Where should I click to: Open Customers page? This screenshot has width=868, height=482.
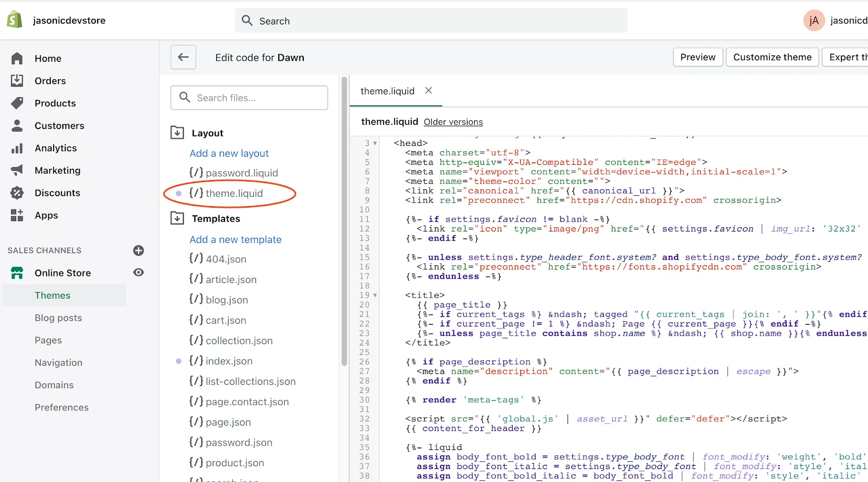tap(59, 126)
